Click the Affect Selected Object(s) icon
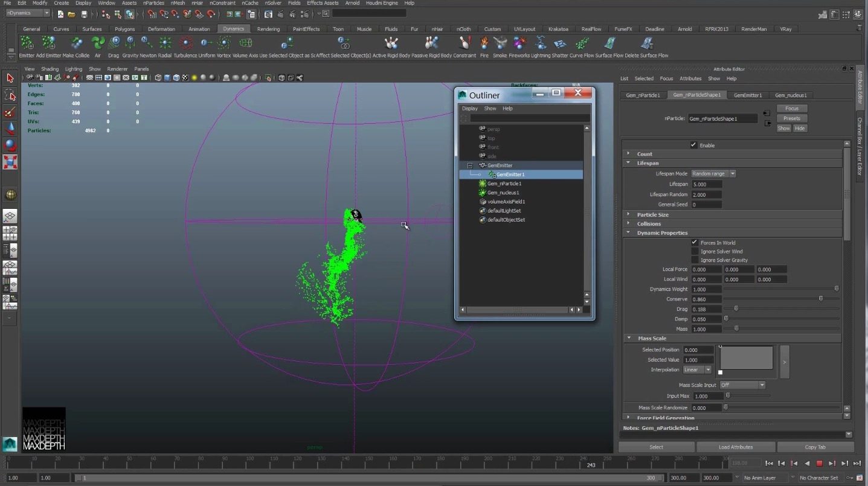The image size is (868, 486). [344, 43]
